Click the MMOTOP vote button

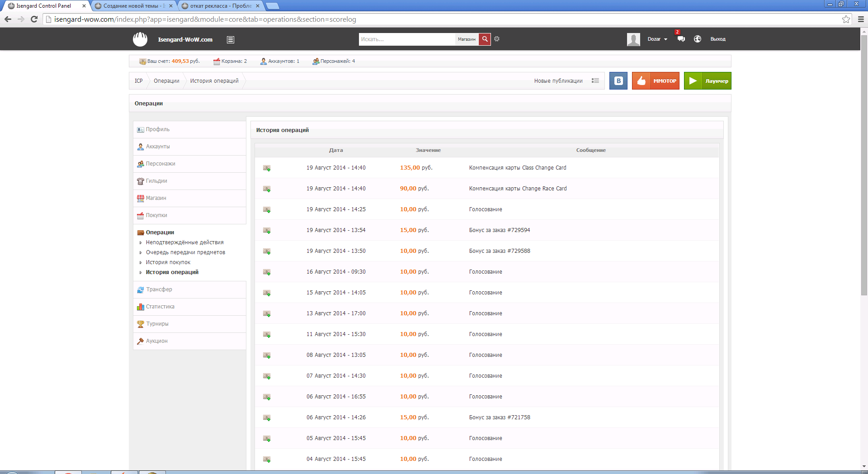click(656, 81)
